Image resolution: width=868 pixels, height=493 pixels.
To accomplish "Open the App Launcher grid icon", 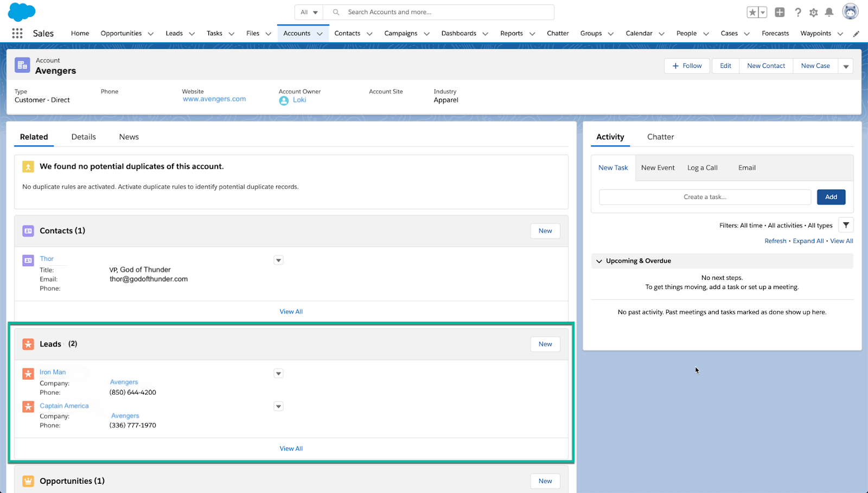I will click(x=17, y=33).
